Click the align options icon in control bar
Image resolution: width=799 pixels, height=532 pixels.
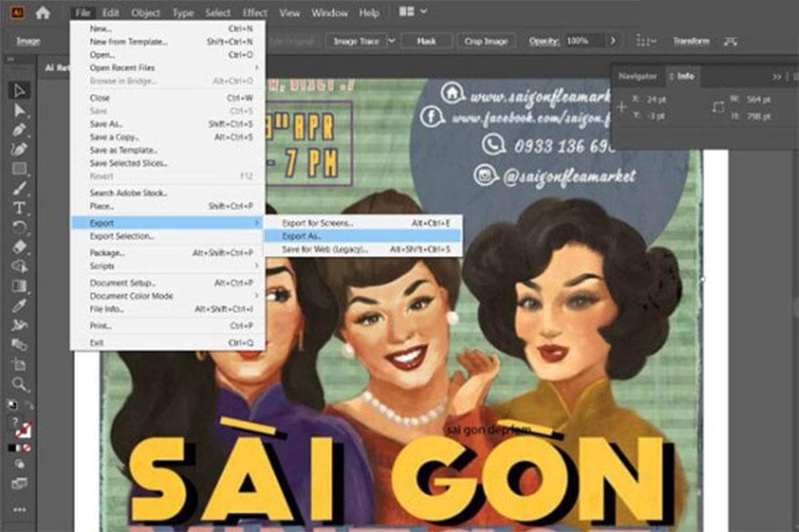click(x=646, y=41)
